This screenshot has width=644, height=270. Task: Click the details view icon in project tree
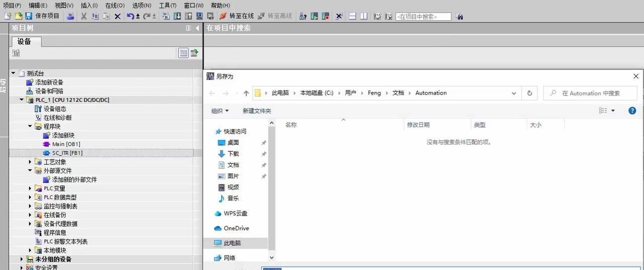(183, 53)
